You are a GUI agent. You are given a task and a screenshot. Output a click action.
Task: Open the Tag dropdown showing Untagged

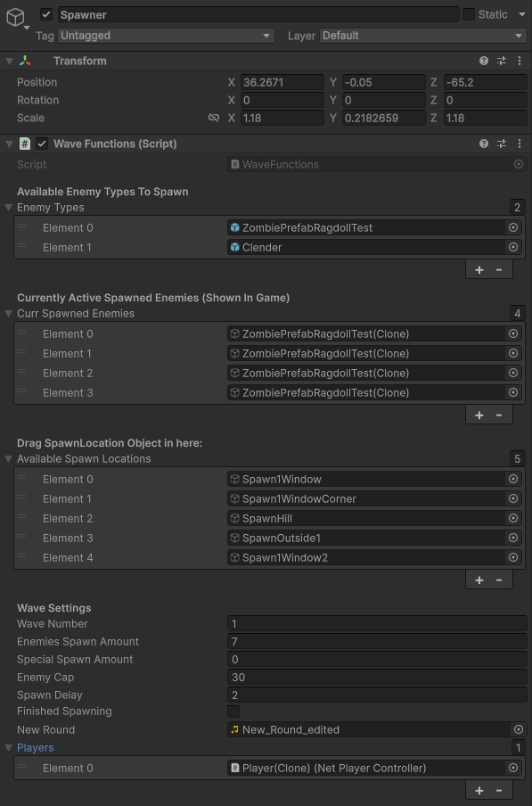click(166, 36)
